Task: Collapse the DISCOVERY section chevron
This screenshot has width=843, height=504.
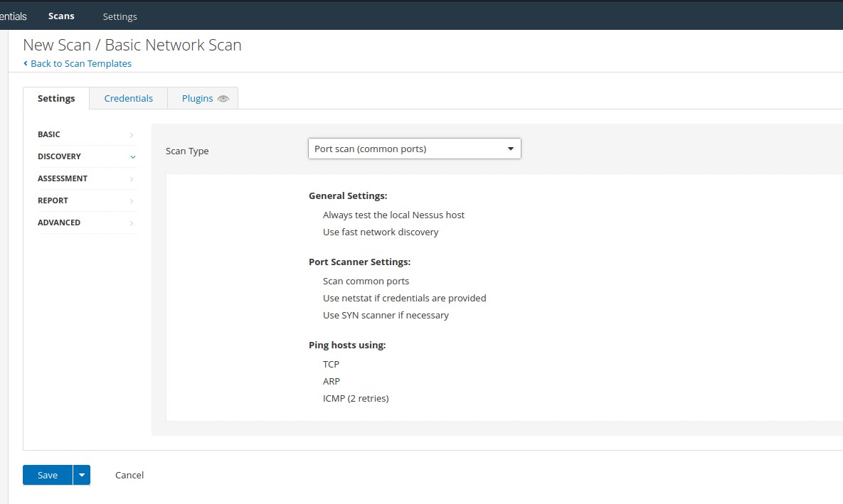Action: tap(133, 157)
